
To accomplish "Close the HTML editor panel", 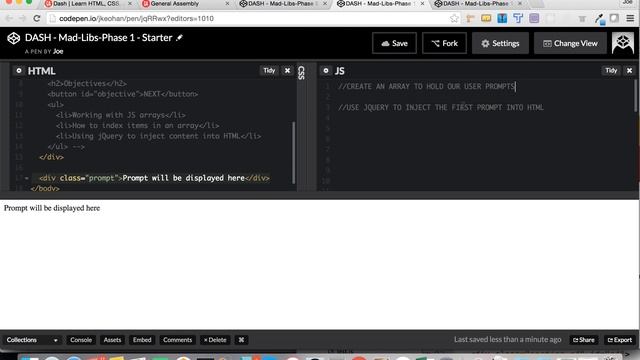I will [x=287, y=71].
